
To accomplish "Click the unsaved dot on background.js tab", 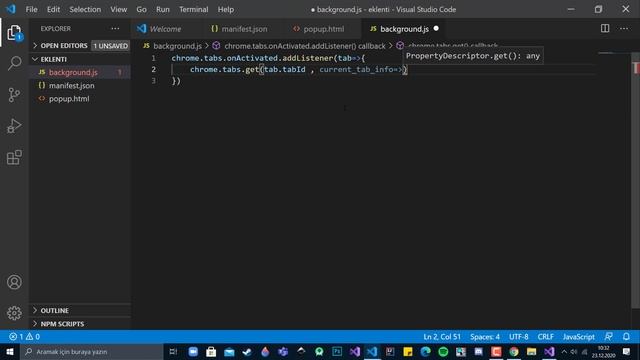I will coord(436,29).
